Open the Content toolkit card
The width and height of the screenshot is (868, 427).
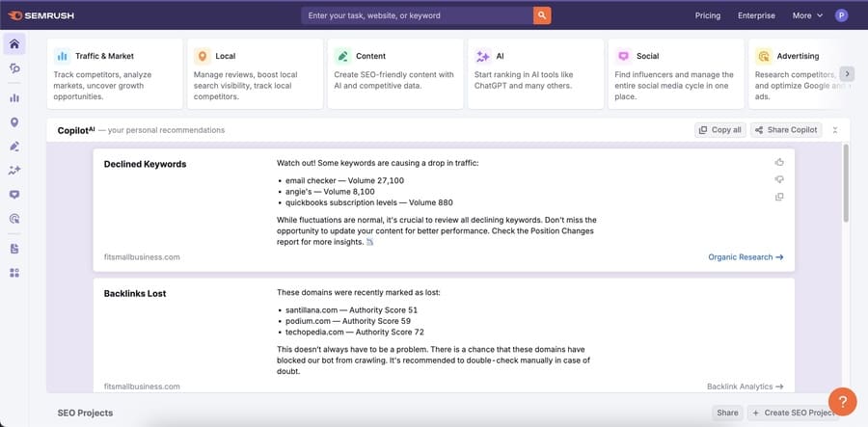tap(395, 73)
